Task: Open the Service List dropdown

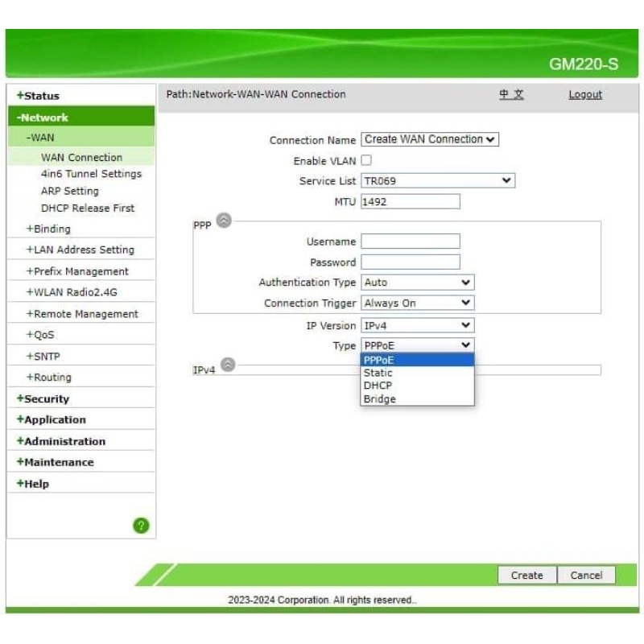Action: click(437, 181)
